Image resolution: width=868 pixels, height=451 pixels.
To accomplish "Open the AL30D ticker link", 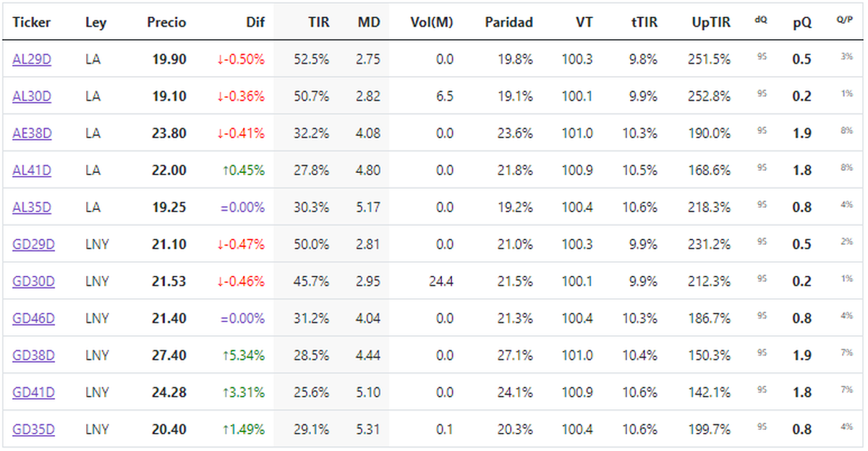I will point(32,96).
